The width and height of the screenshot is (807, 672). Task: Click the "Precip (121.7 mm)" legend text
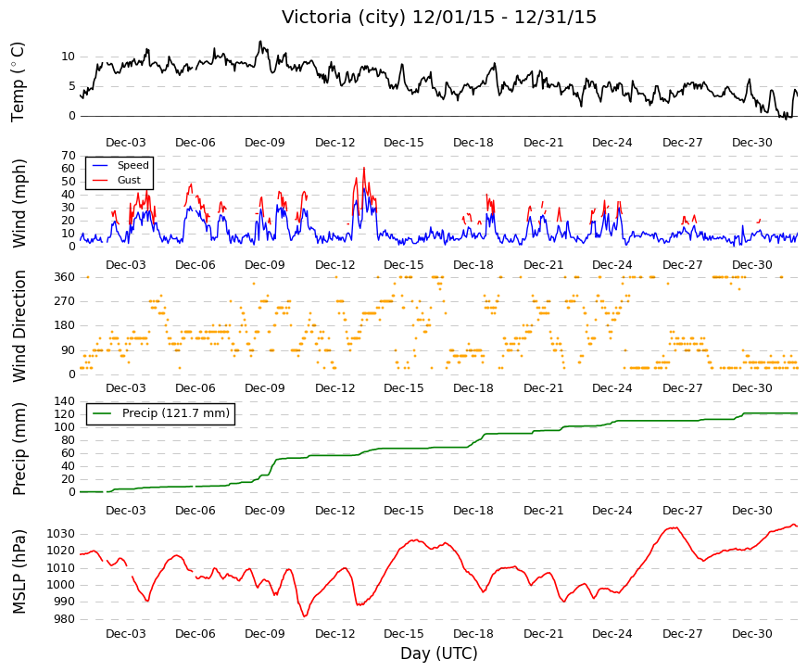point(176,413)
